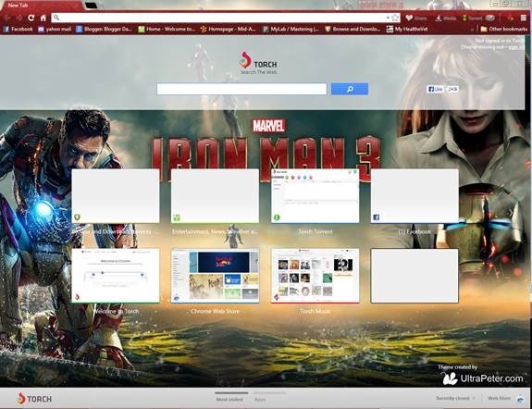
Task: Click the Facebook like count 243k
Action: [x=452, y=89]
